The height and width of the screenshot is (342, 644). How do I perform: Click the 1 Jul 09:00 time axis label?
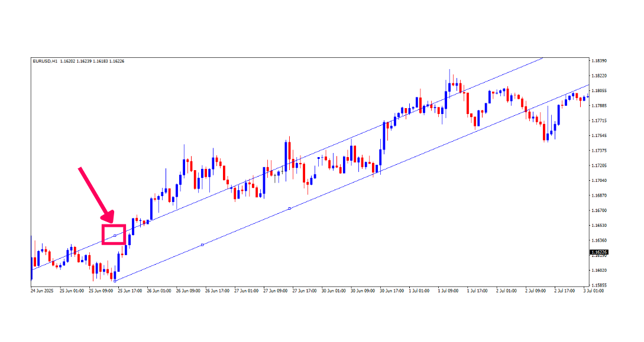[x=448, y=291]
